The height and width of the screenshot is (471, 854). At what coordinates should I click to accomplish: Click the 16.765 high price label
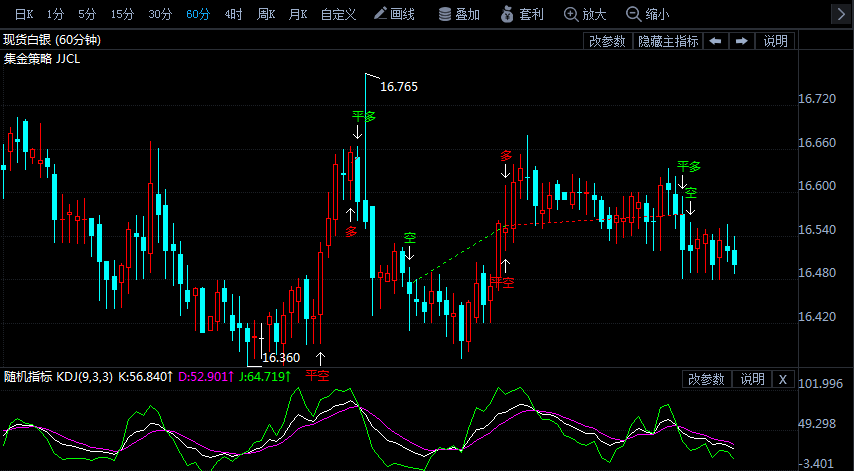[398, 87]
